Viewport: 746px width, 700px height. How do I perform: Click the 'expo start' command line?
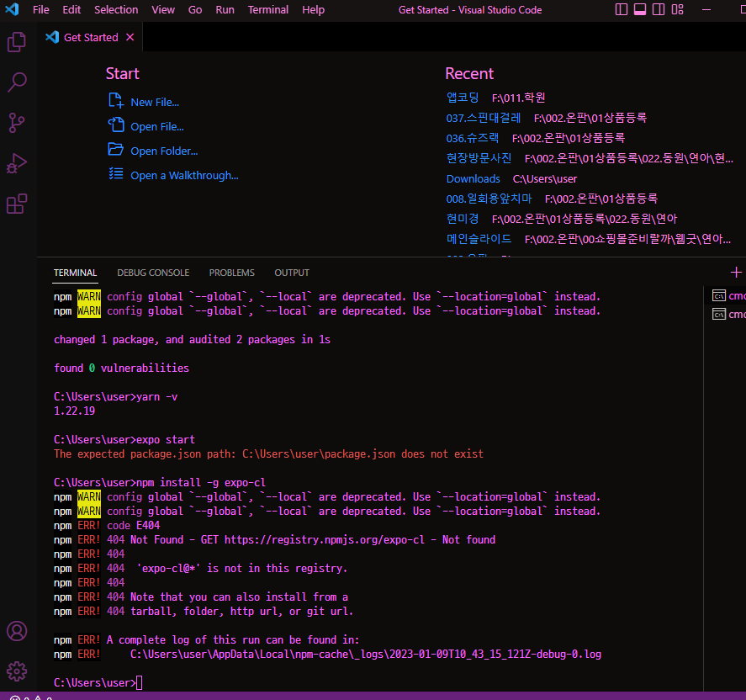124,440
